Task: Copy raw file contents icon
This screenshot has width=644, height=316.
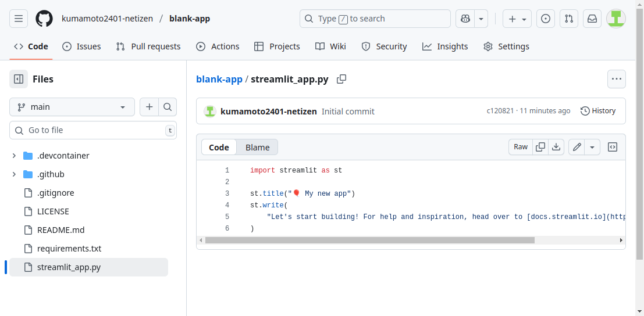Action: [540, 147]
